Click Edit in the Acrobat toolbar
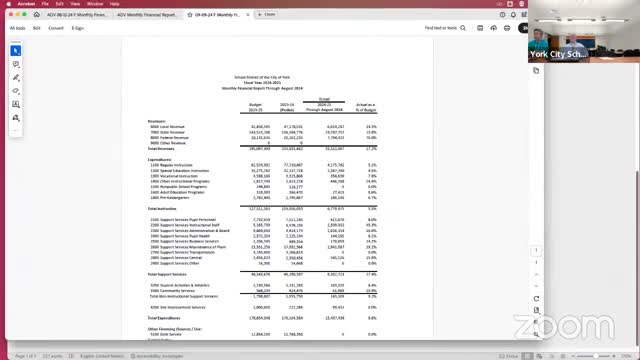Image resolution: width=640 pixels, height=360 pixels. (37, 28)
